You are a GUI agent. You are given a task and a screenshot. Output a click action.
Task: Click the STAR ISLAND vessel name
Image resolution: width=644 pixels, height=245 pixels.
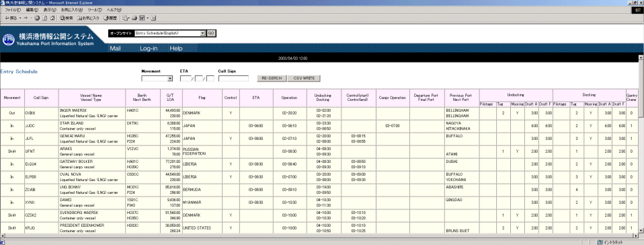[72, 123]
